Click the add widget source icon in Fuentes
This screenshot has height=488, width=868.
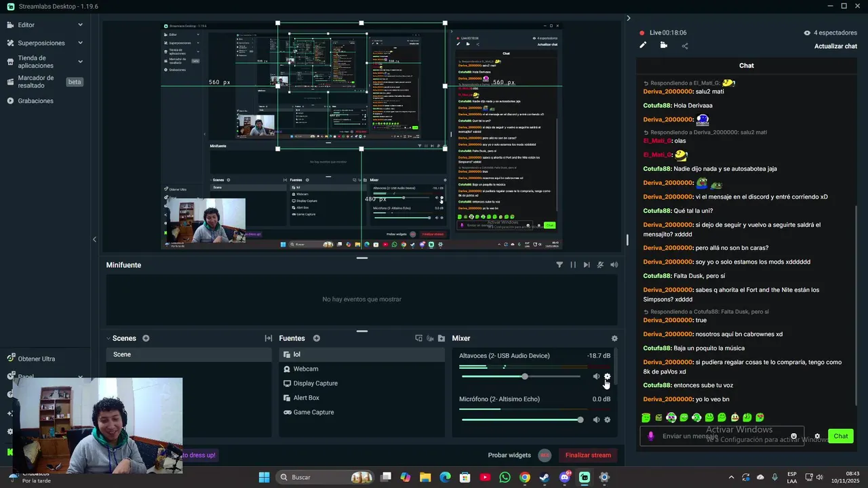pyautogui.click(x=418, y=338)
